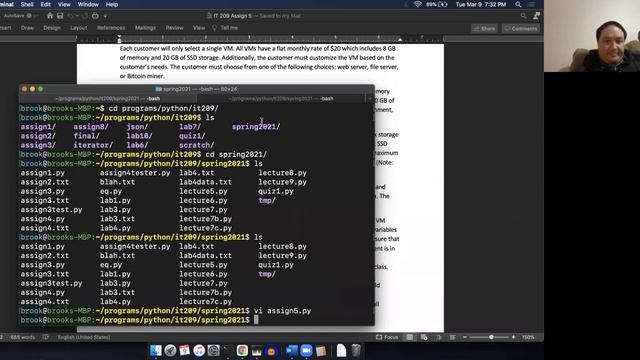Click the word count in Word status bar
The height and width of the screenshot is (360, 640).
(23, 337)
